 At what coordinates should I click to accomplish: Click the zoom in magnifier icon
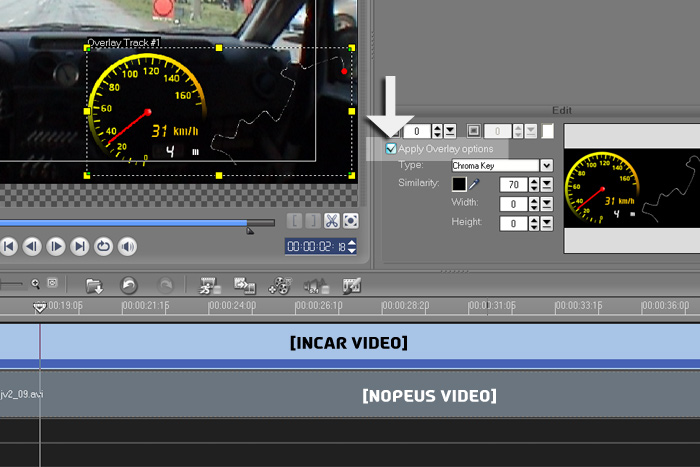coord(35,284)
